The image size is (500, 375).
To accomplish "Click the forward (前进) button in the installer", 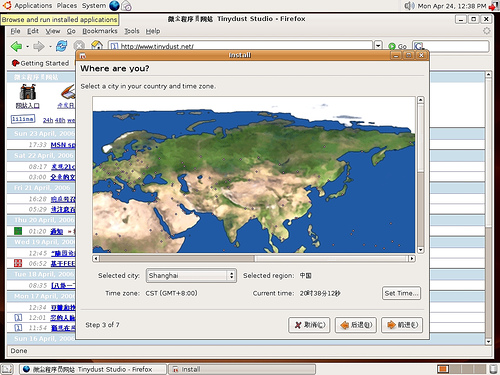I will 402,325.
